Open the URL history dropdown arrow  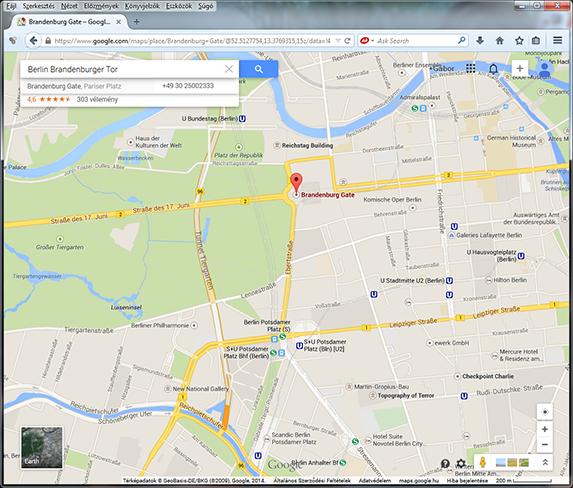(x=338, y=41)
